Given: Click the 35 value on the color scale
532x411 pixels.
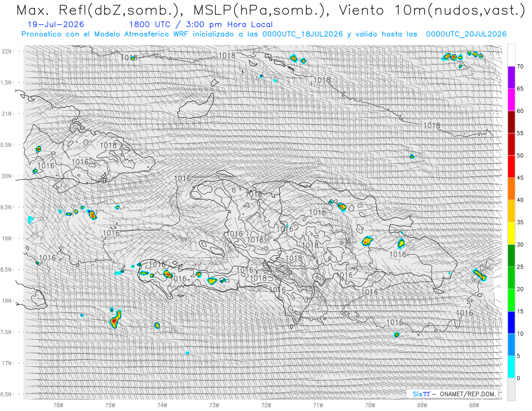Looking at the screenshot, I should point(520,222).
